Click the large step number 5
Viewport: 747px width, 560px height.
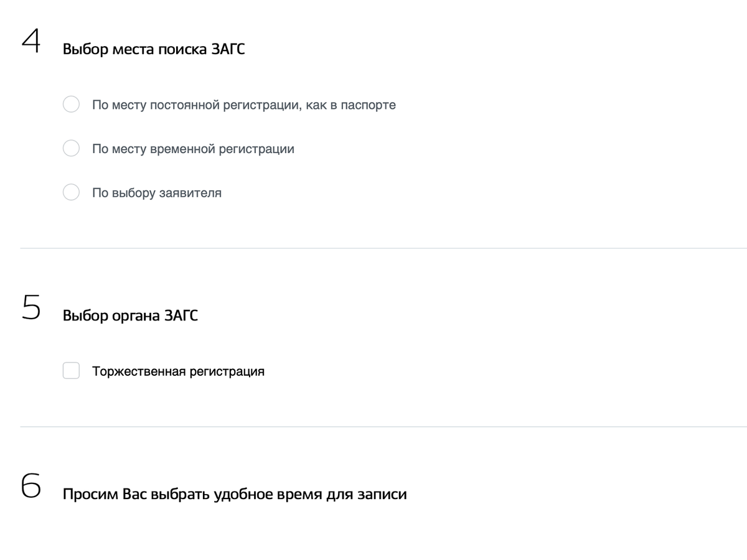(31, 308)
